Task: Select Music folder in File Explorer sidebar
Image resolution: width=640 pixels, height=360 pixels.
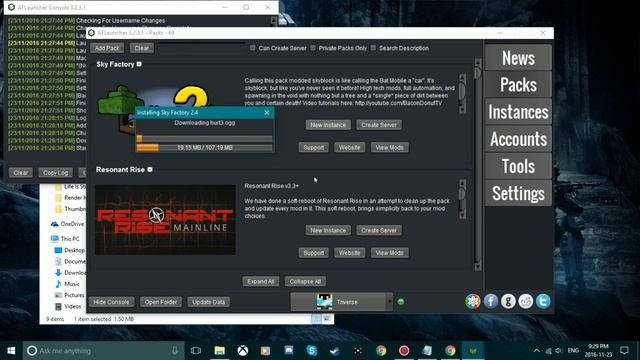Action: (67, 284)
